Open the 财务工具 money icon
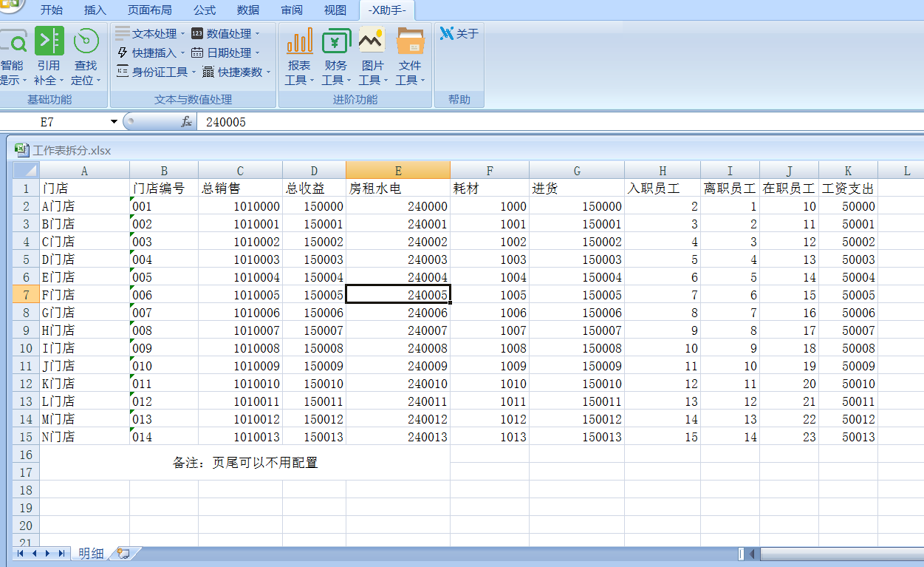 pos(336,41)
